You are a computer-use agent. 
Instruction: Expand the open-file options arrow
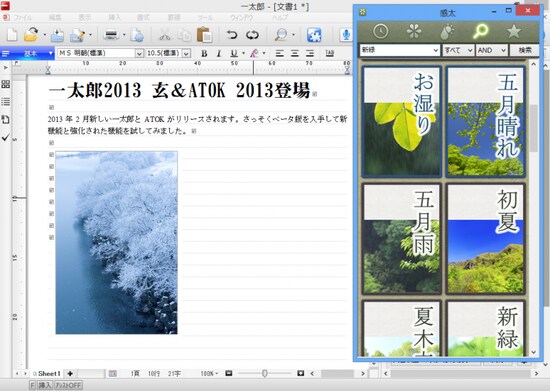coord(45,35)
